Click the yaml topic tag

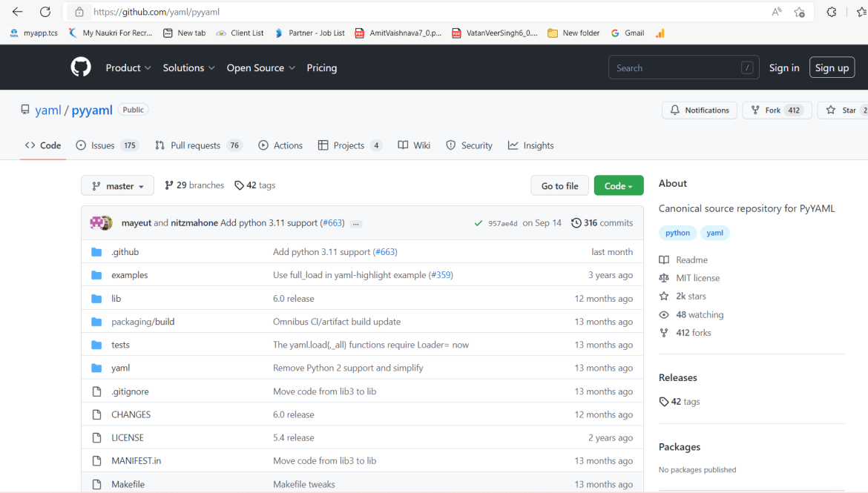(714, 233)
